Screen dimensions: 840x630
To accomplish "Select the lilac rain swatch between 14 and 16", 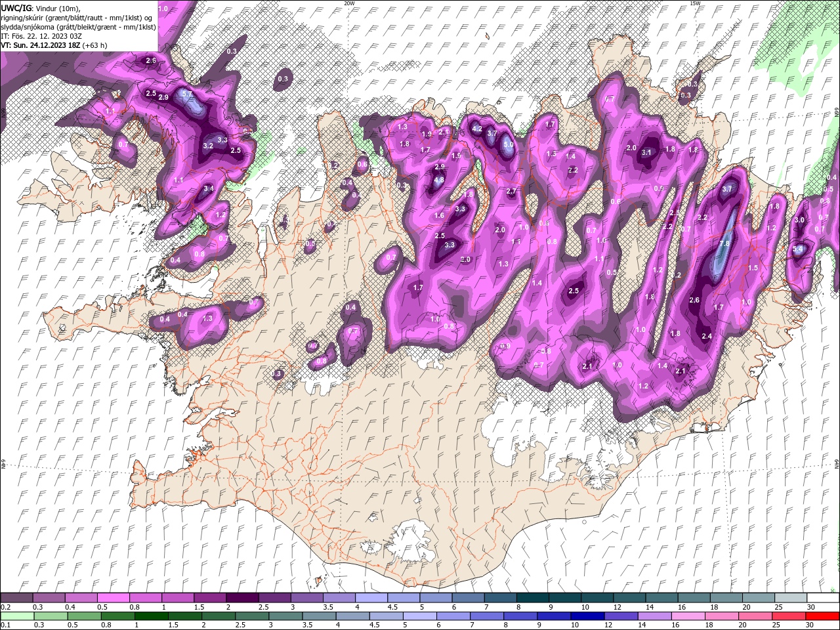I will tap(655, 616).
